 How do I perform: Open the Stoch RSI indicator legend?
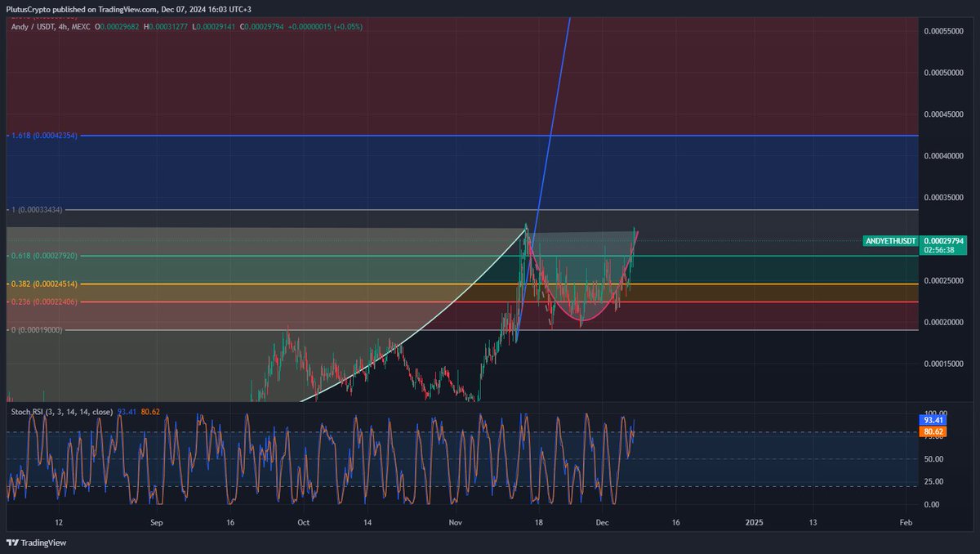[x=61, y=411]
